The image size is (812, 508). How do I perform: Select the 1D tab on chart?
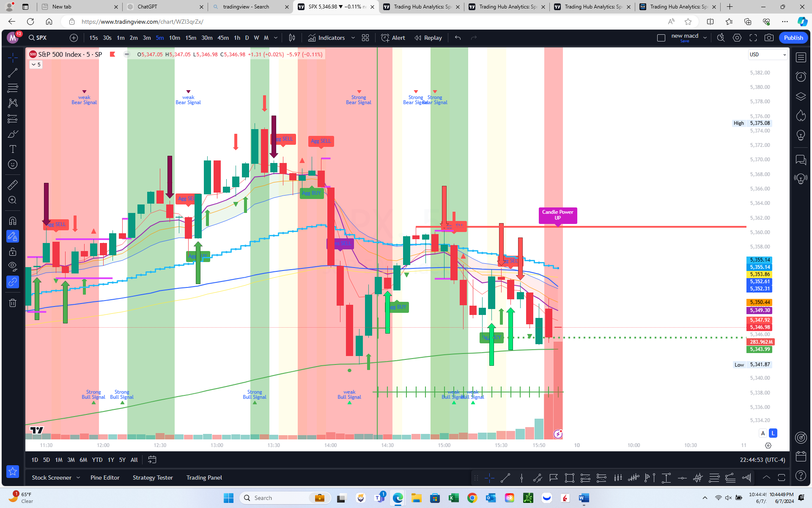click(x=34, y=459)
